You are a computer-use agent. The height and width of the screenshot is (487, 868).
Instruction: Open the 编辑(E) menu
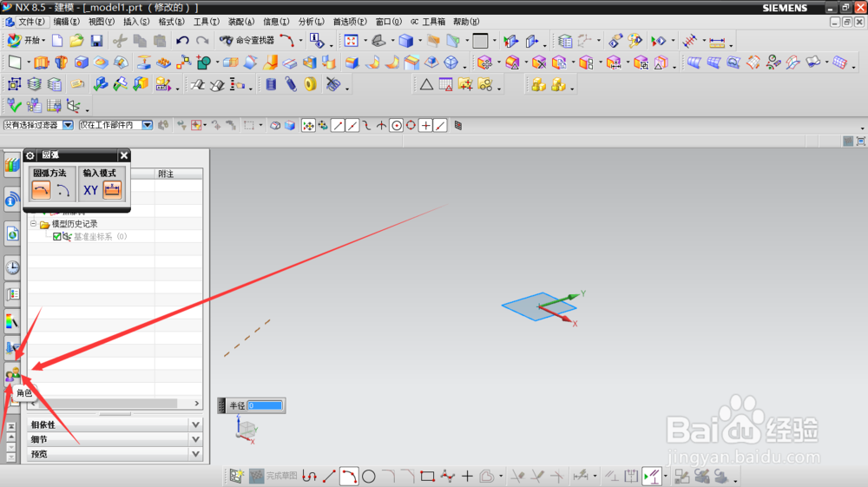pos(67,22)
